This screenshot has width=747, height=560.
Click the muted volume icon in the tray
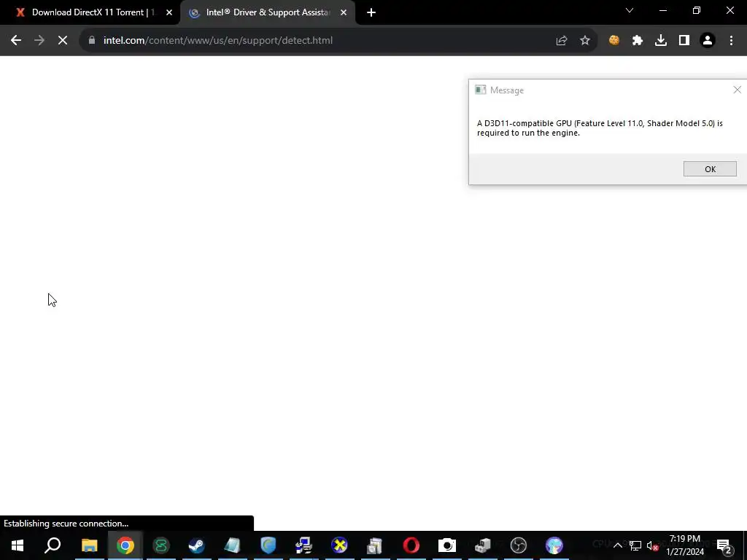(652, 545)
